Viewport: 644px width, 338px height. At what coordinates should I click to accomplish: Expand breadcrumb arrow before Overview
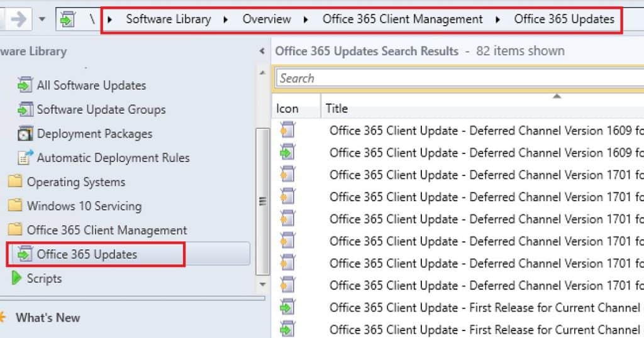pos(226,19)
